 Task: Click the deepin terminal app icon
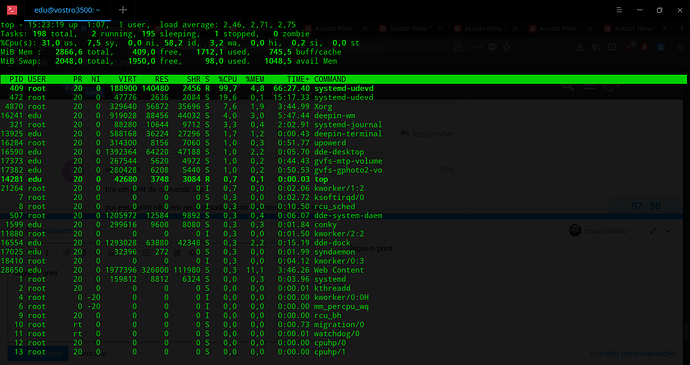click(x=12, y=10)
